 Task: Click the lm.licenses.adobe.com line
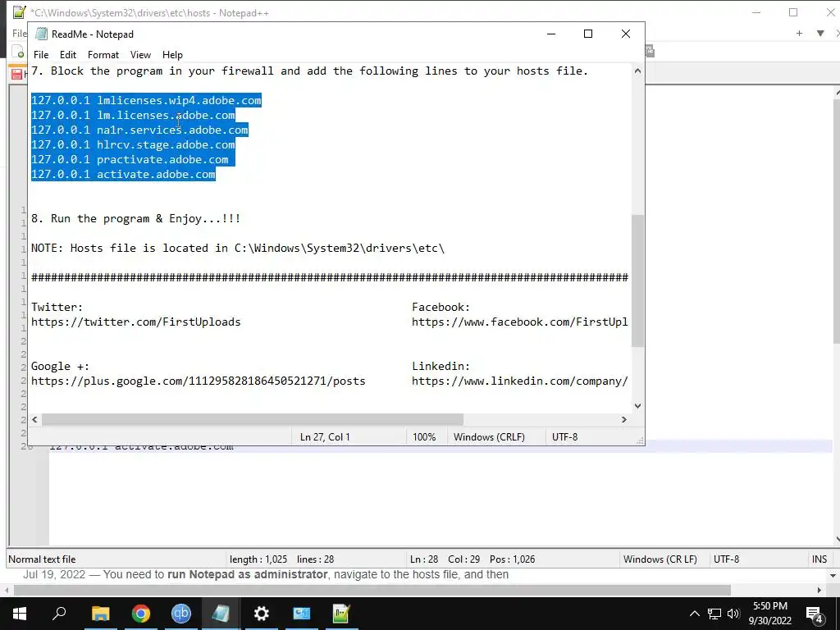[133, 115]
